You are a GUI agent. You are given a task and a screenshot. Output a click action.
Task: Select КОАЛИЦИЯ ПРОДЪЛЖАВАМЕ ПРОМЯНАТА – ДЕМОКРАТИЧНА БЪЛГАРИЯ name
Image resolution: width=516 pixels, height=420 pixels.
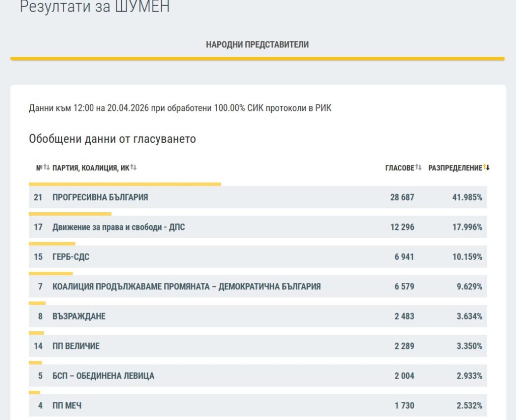[186, 286]
